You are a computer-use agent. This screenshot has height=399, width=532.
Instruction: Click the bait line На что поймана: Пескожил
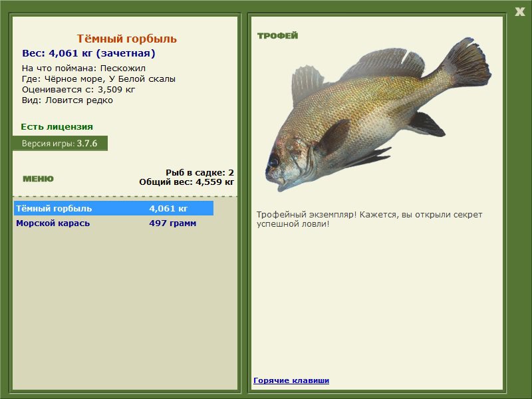(x=84, y=68)
